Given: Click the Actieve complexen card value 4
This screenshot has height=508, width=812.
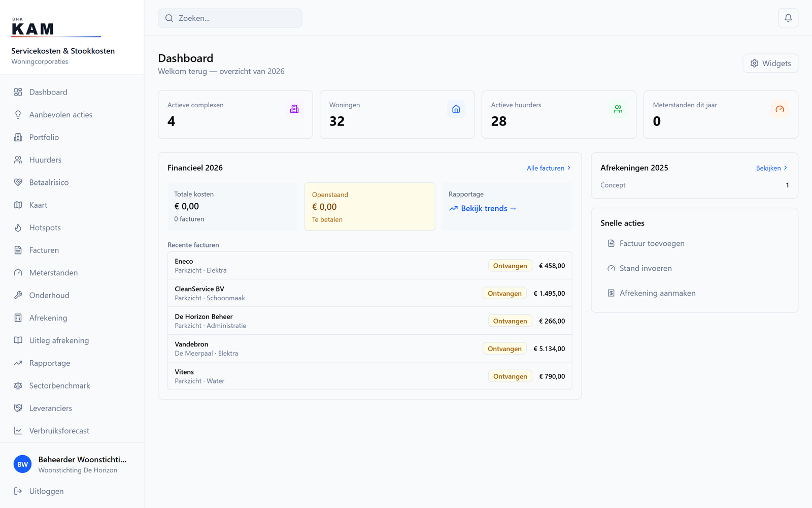Looking at the screenshot, I should 172,121.
